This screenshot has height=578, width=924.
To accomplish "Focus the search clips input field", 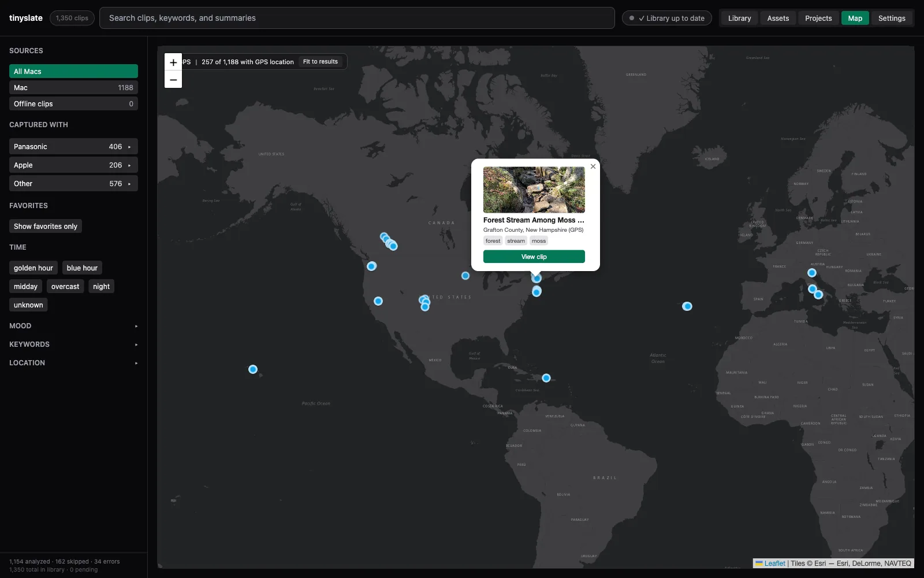I will point(357,18).
